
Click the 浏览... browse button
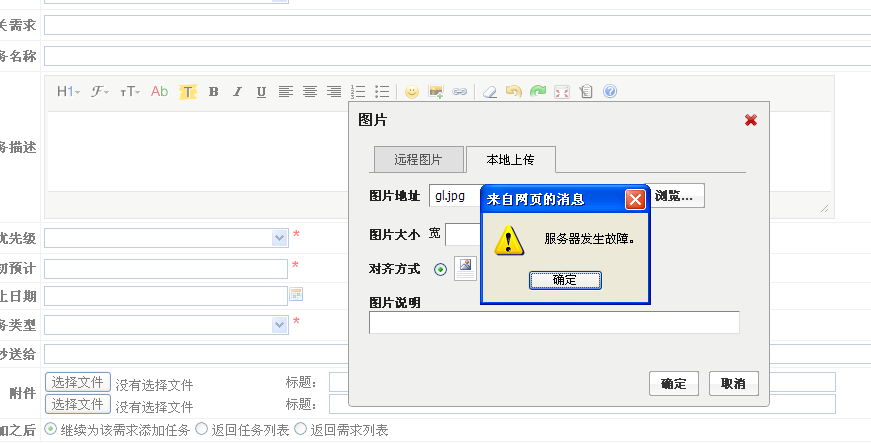click(x=677, y=195)
